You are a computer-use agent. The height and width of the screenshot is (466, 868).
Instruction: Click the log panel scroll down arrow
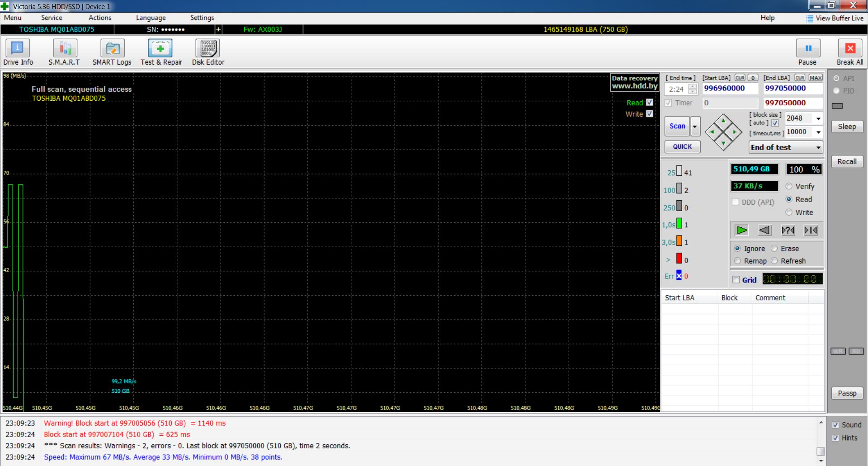(821, 461)
